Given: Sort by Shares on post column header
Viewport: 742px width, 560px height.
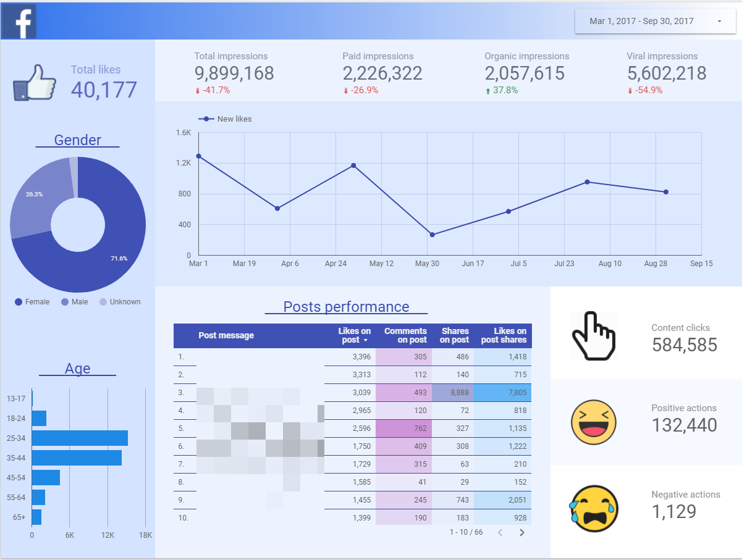Looking at the screenshot, I should [x=454, y=335].
